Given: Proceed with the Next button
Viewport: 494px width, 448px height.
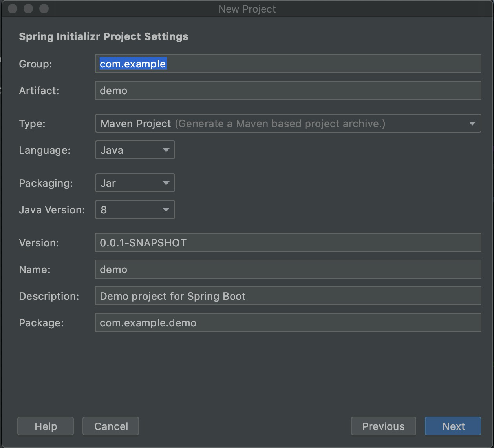Looking at the screenshot, I should (453, 426).
